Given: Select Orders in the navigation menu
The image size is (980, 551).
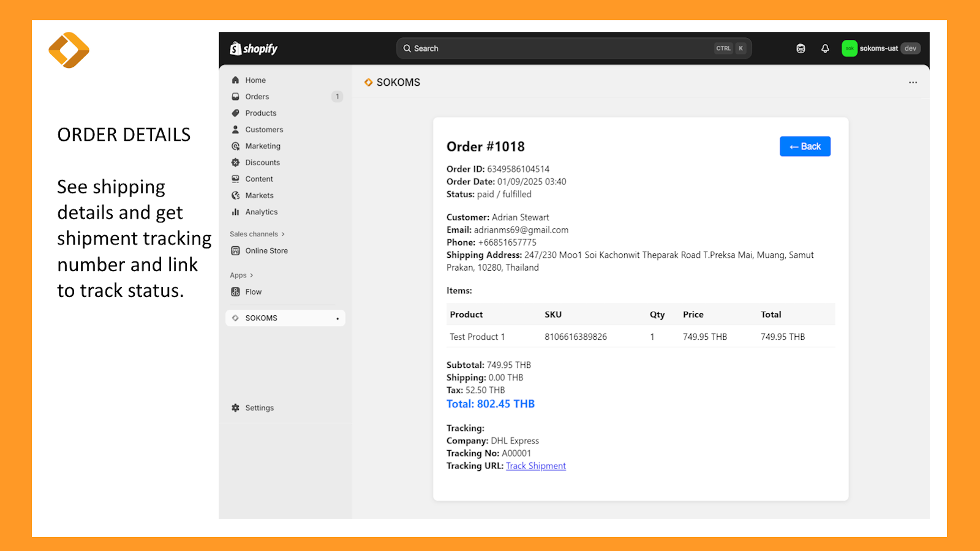Looking at the screenshot, I should point(257,96).
